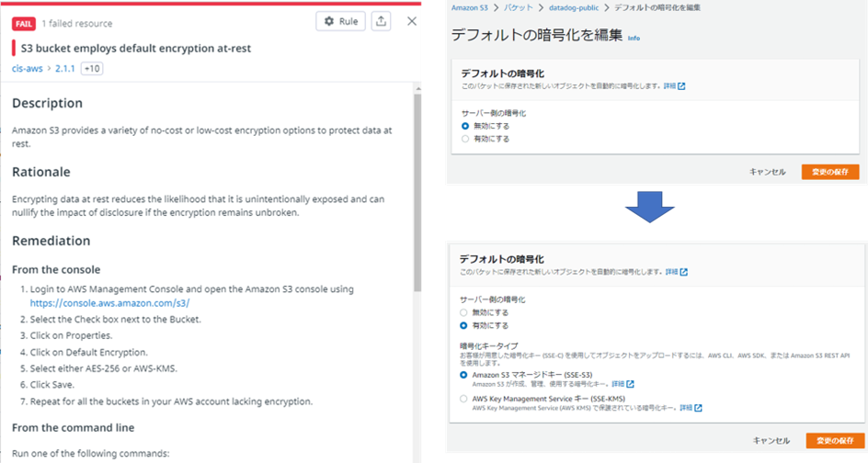Open datadog-public bucket breadcrumb
The width and height of the screenshot is (868, 463).
[574, 7]
